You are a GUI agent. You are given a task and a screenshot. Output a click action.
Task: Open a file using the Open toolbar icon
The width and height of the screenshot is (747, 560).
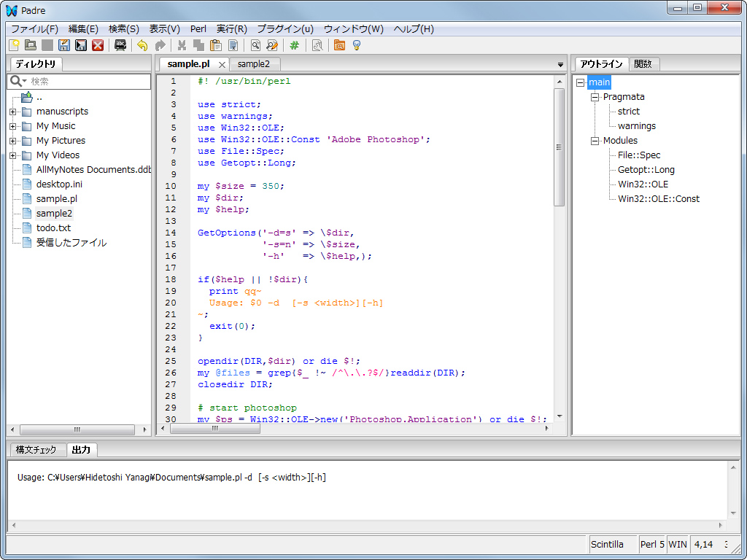30,45
